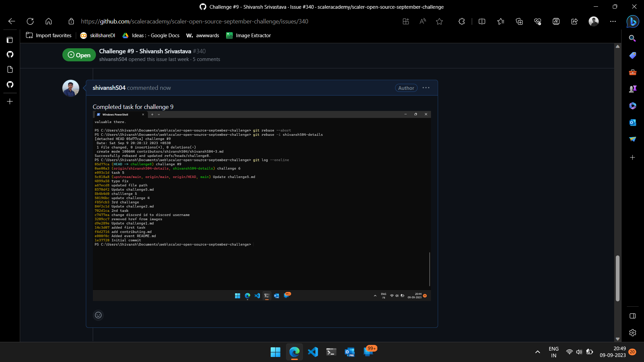Expand hidden icons in the system tray
This screenshot has height=362, width=644.
(x=537, y=352)
